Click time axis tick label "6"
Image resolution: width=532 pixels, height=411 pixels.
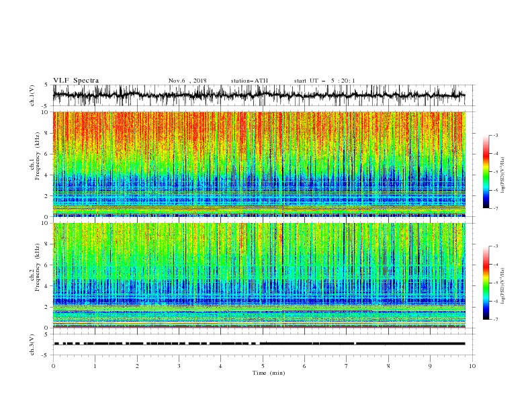pos(304,366)
